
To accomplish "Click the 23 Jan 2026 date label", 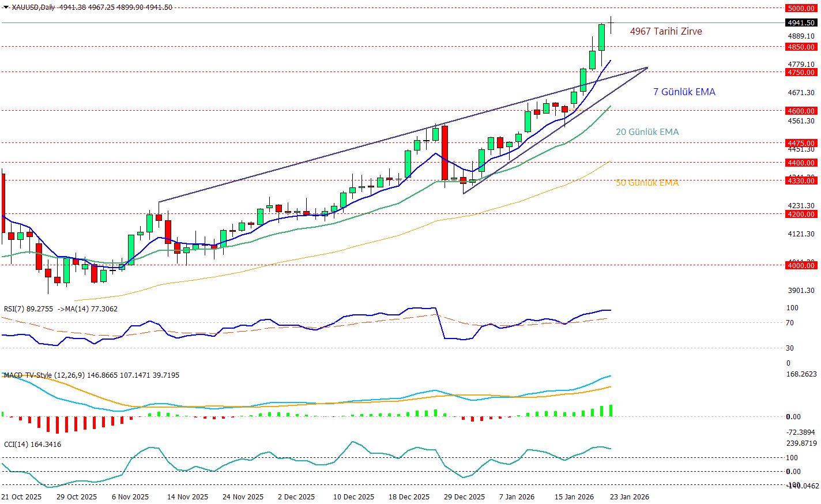I will point(629,497).
